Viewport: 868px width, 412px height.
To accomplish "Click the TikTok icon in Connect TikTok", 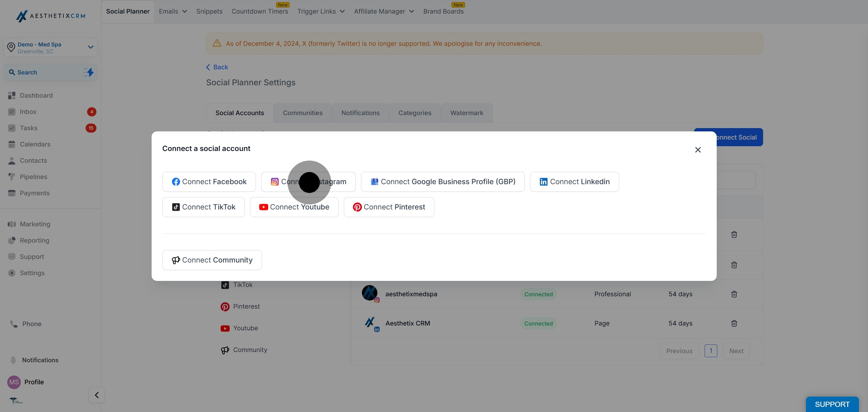I will pyautogui.click(x=175, y=207).
